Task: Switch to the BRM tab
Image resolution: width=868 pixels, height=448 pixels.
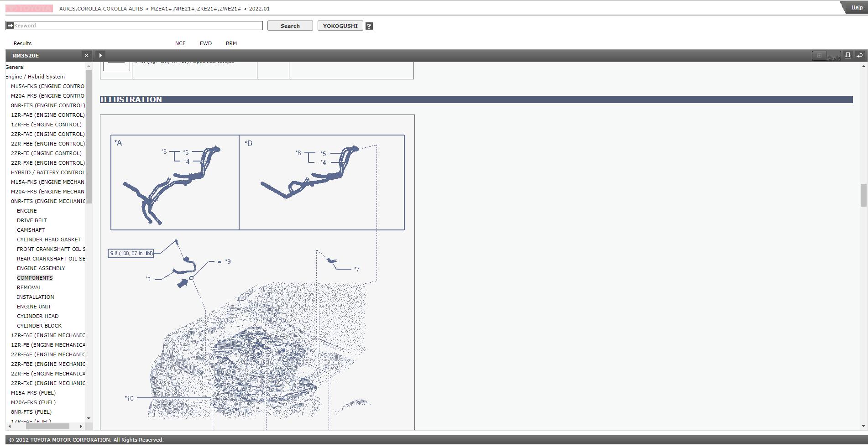Action: click(x=231, y=43)
